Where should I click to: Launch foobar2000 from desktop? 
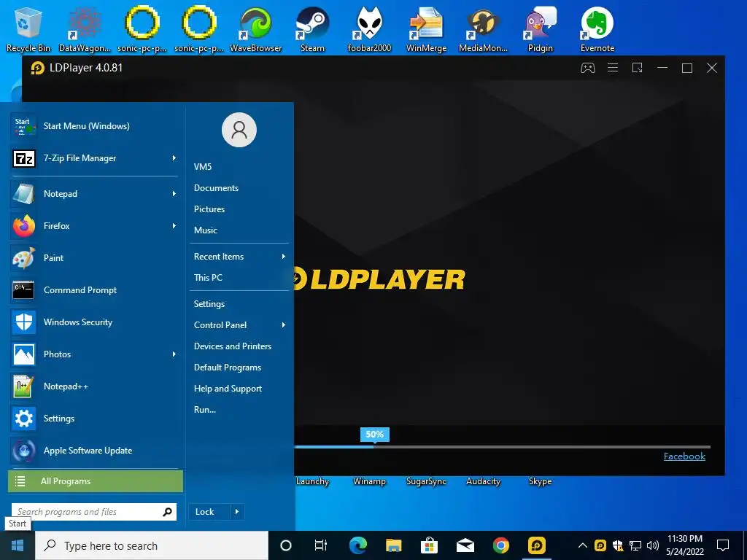369,28
